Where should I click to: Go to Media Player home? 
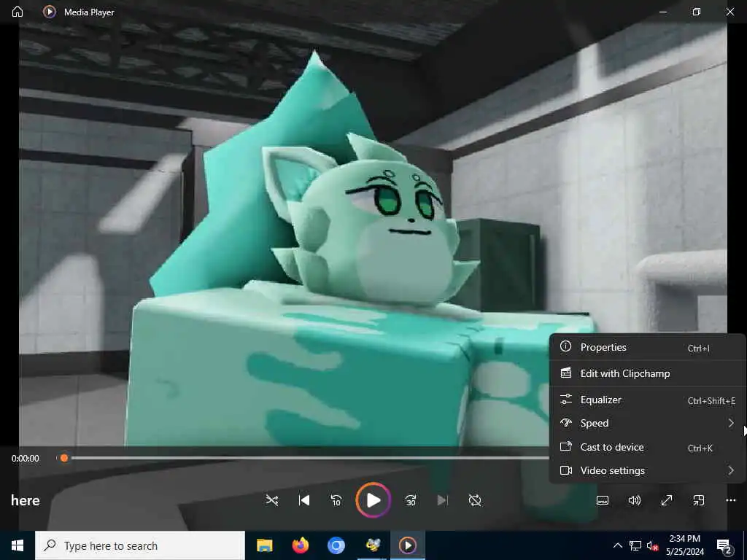pos(18,12)
